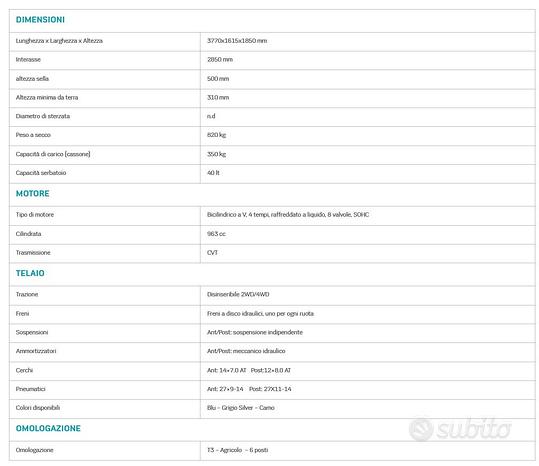Click the Subito watermark logo icon
539x466 pixels.
click(x=421, y=429)
